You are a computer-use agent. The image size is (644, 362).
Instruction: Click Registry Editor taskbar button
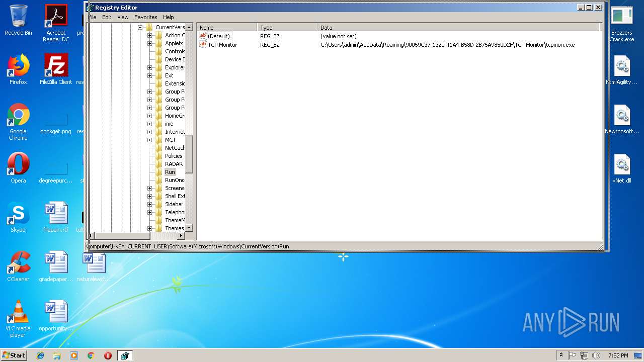click(x=125, y=355)
